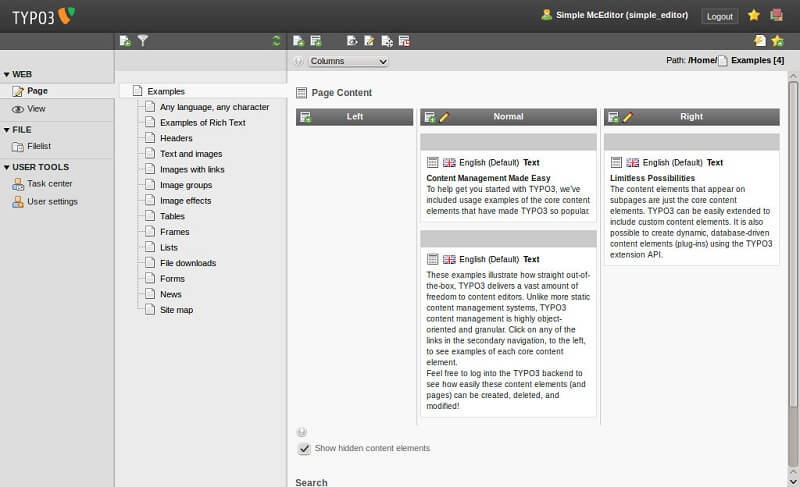Click the Left column header
The height and width of the screenshot is (487, 800).
point(354,117)
